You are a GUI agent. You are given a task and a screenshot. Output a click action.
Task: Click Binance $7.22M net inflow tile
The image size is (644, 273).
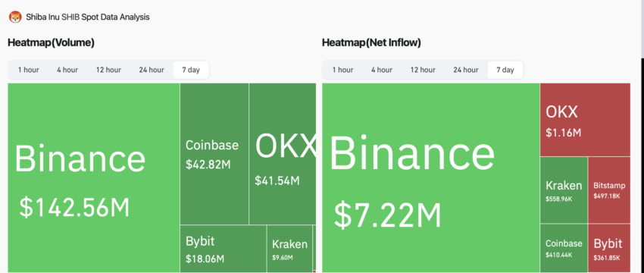pyautogui.click(x=431, y=177)
